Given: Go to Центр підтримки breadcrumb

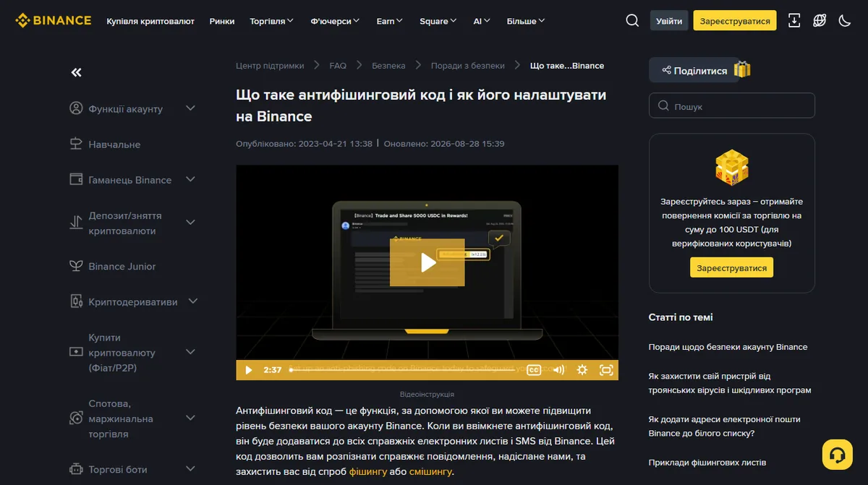Looking at the screenshot, I should [270, 65].
